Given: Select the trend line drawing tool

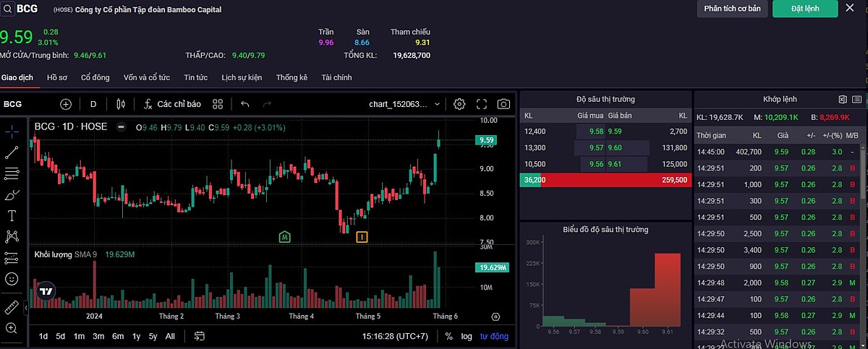Looking at the screenshot, I should (x=12, y=152).
